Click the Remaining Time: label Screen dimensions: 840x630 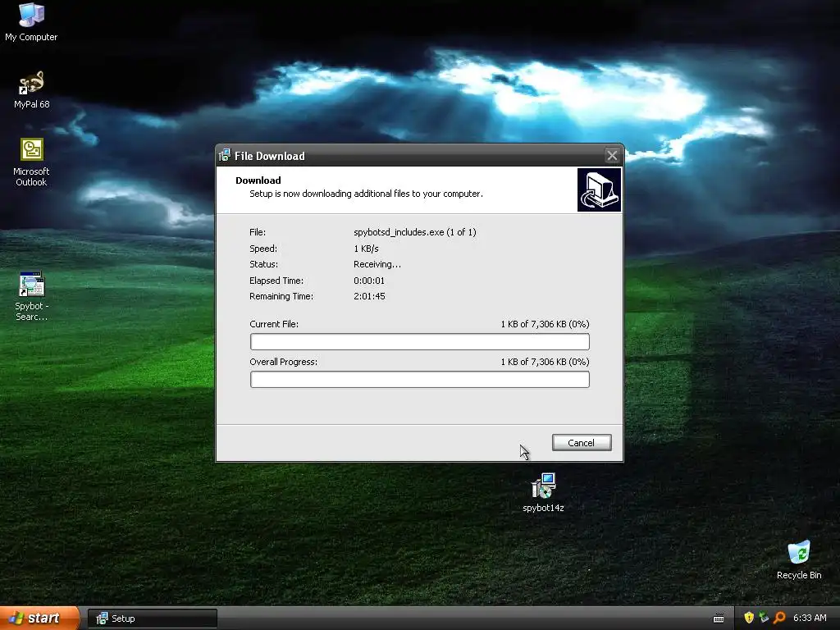coord(281,296)
